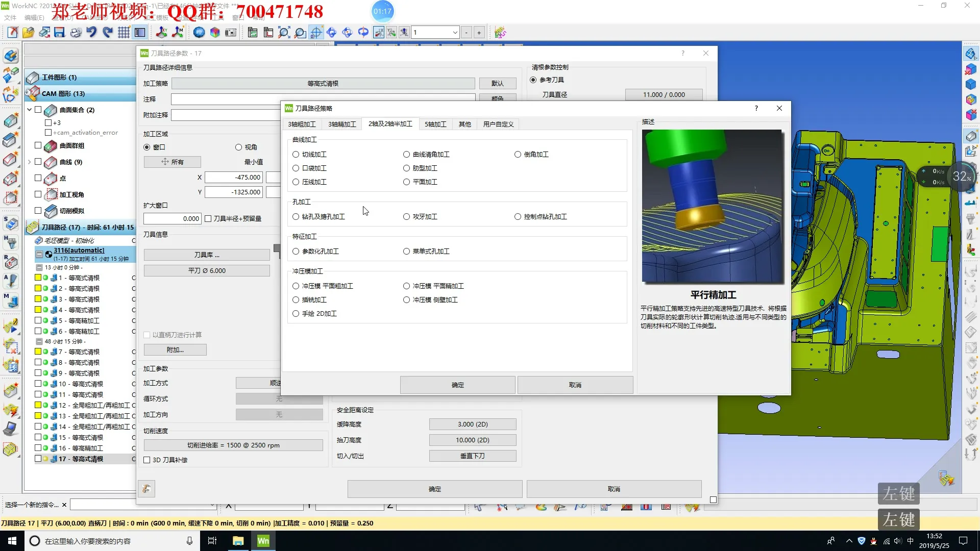The image size is (980, 551).
Task: Enable the 3D 刀具补偿 checkbox
Action: 147,460
